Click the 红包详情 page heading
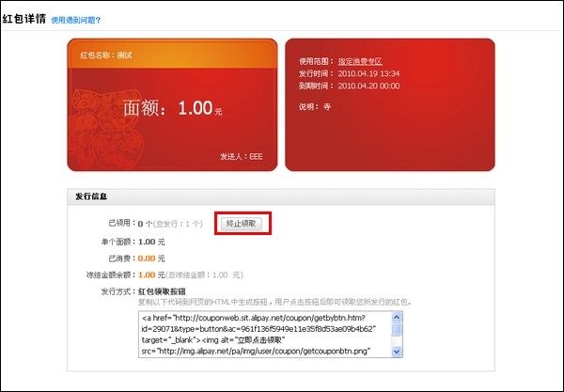564x392 pixels. pyautogui.click(x=24, y=19)
